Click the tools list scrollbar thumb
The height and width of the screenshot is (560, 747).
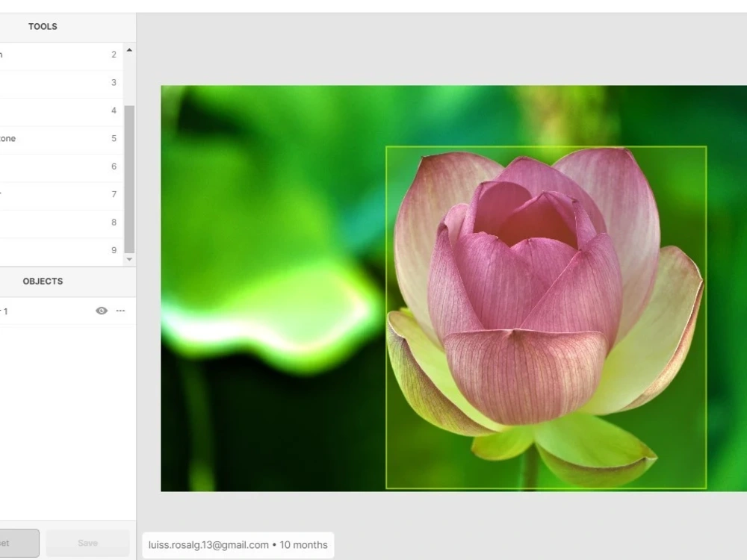coord(129,179)
